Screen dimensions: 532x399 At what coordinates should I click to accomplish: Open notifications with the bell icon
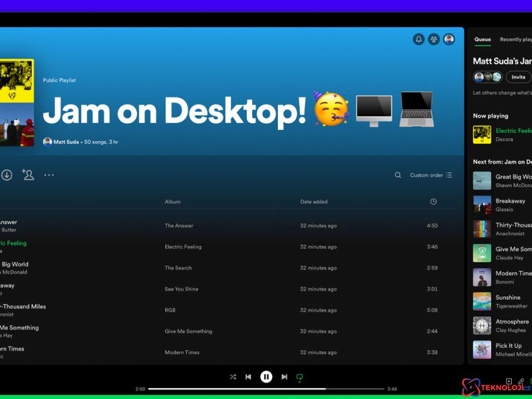coord(419,39)
